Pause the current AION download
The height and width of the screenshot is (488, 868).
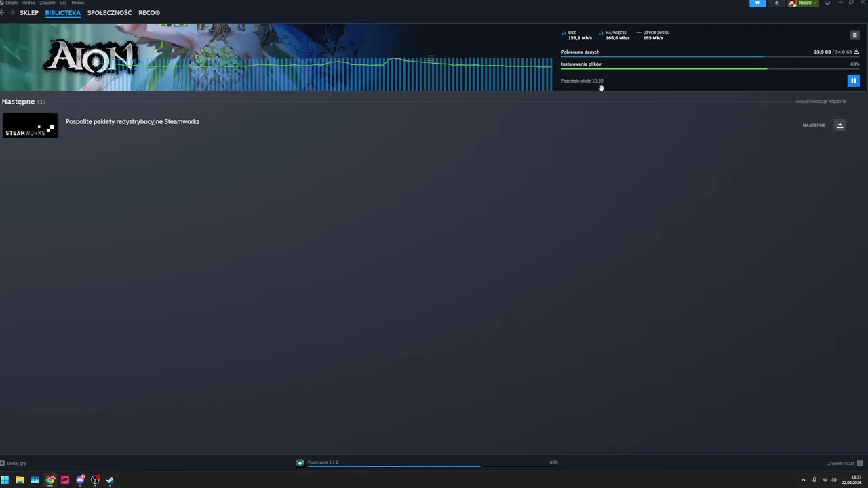click(x=853, y=81)
